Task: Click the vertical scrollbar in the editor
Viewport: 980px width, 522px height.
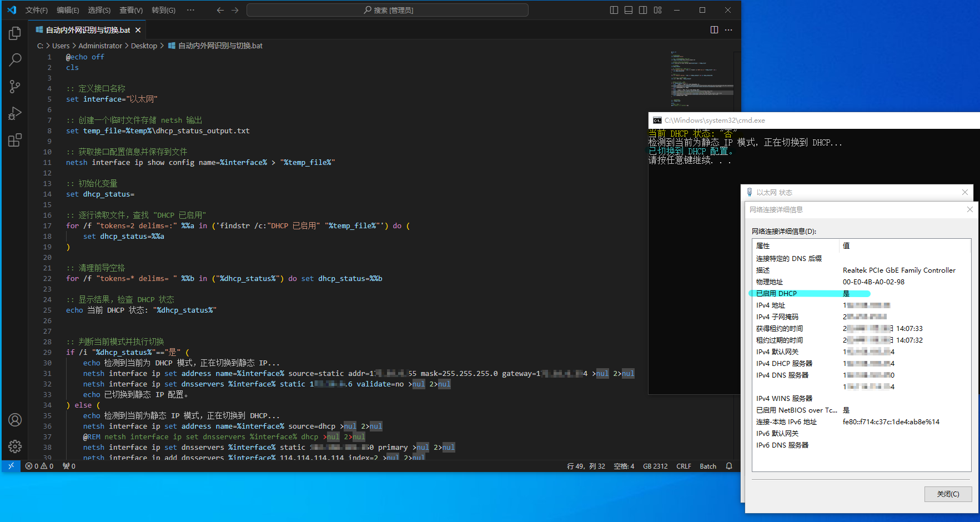Action: (737, 255)
